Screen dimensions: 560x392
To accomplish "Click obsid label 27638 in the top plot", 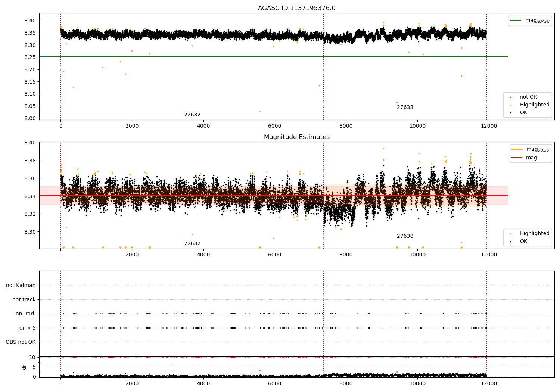I will click(405, 108).
